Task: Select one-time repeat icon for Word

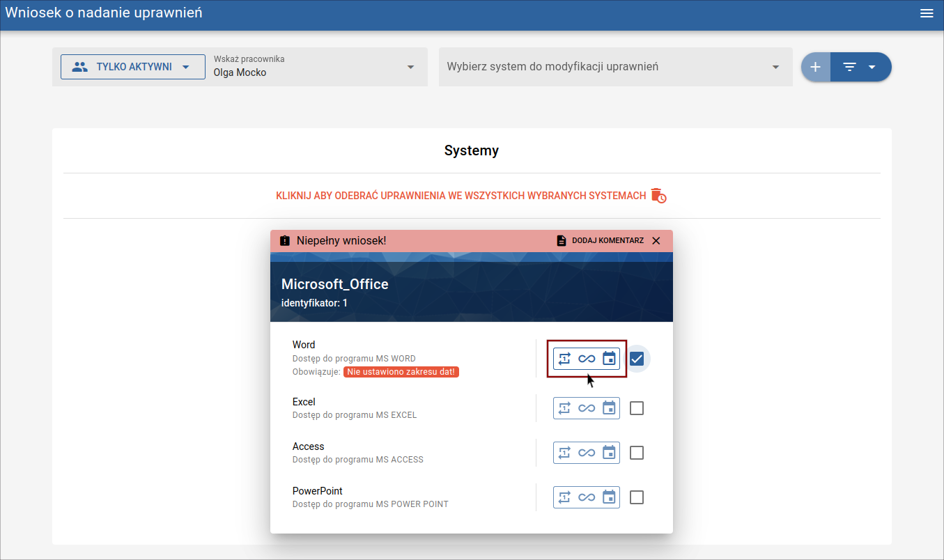Action: (x=565, y=359)
